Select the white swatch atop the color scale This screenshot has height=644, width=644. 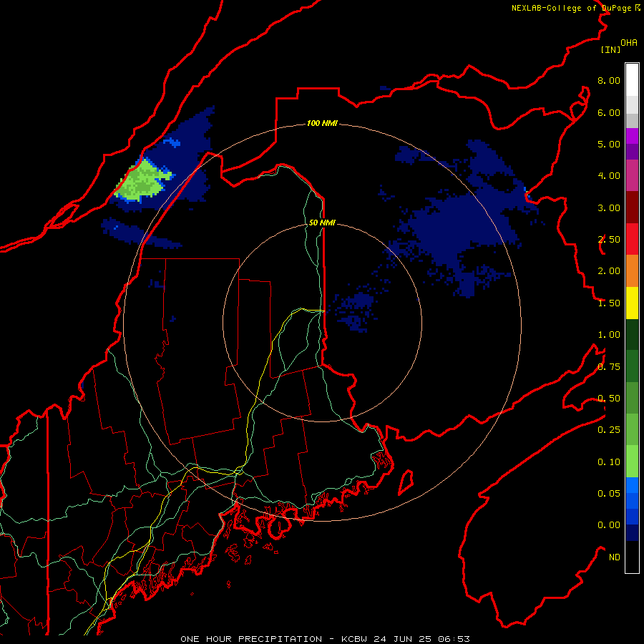pos(632,80)
